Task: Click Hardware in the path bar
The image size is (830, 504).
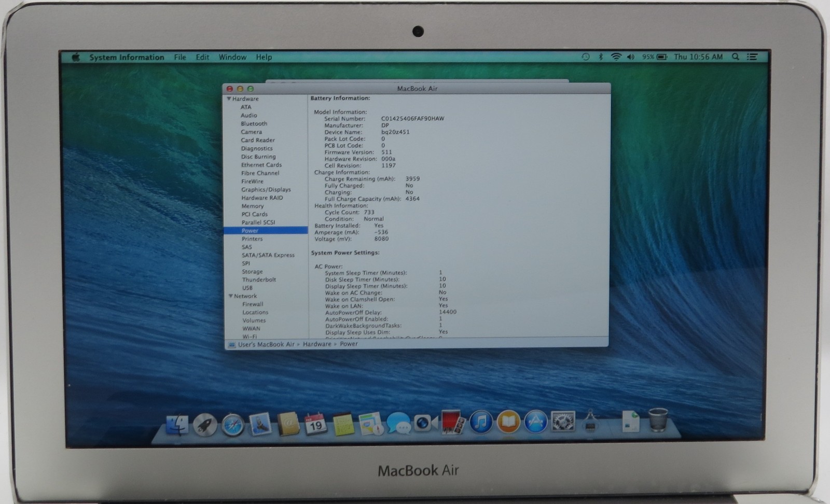Action: click(x=317, y=344)
